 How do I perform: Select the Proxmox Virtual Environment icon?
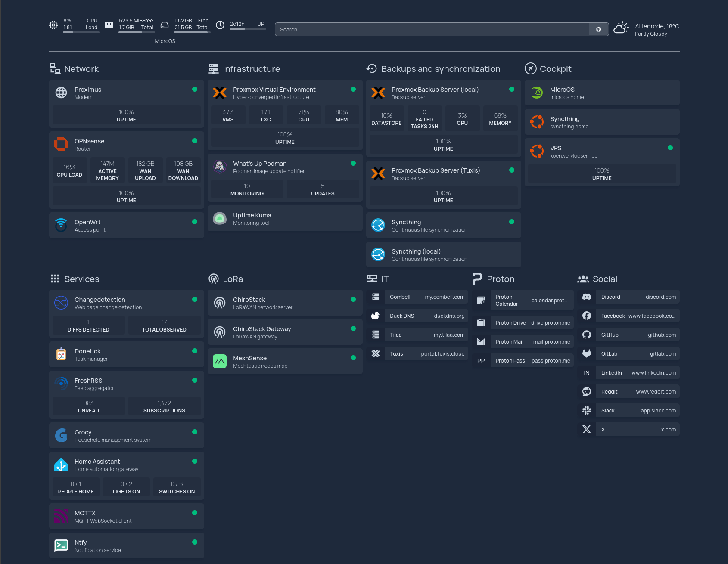(x=220, y=93)
